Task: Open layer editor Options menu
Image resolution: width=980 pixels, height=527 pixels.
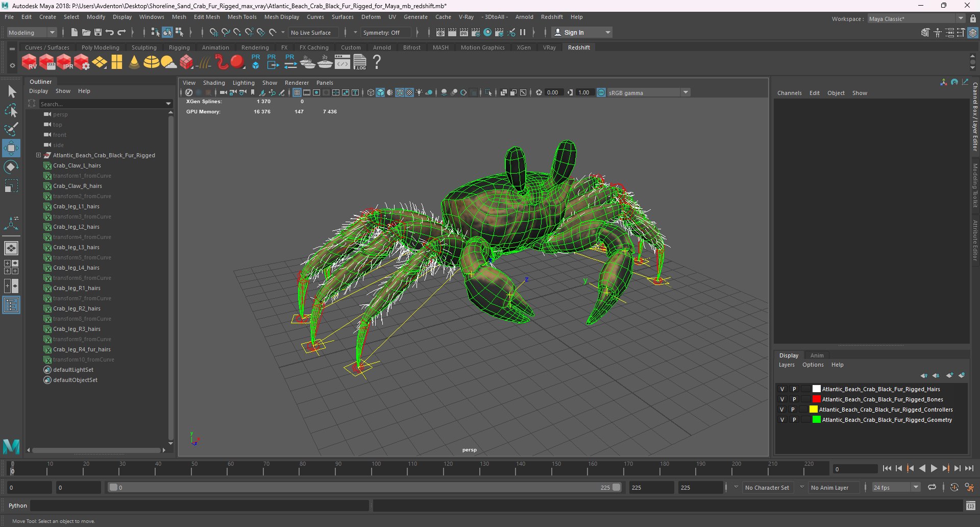Action: click(x=813, y=365)
